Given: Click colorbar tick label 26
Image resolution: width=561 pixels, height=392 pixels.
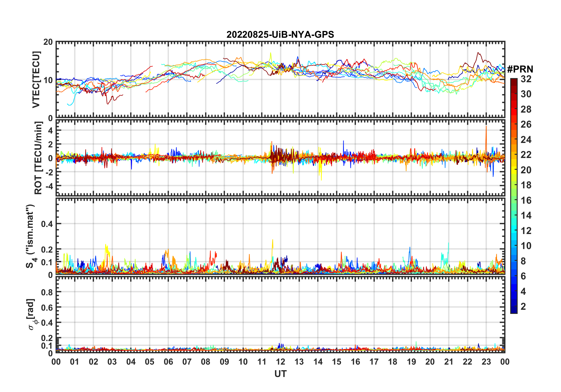Looking at the screenshot, I should (526, 124).
